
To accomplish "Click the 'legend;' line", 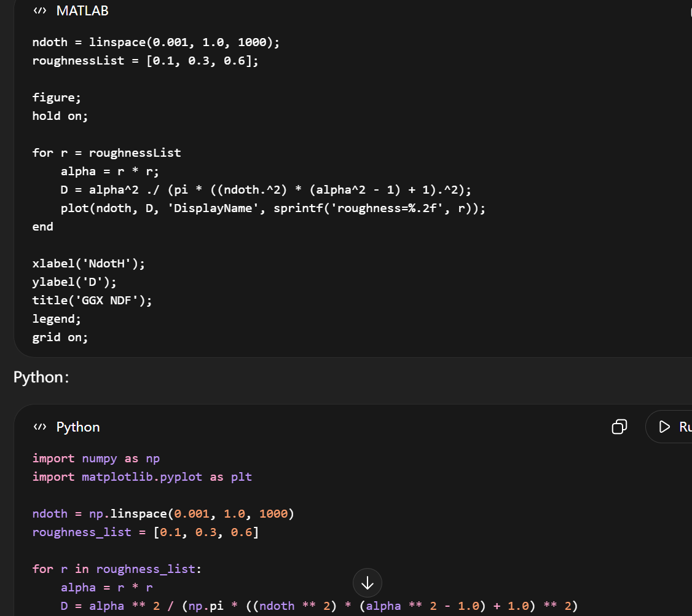I will pyautogui.click(x=57, y=319).
